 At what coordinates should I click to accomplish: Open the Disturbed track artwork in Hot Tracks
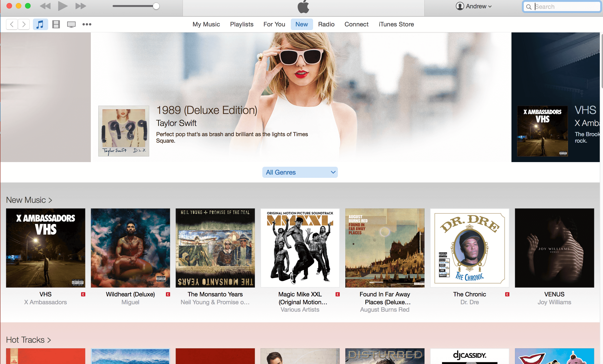tap(385, 356)
